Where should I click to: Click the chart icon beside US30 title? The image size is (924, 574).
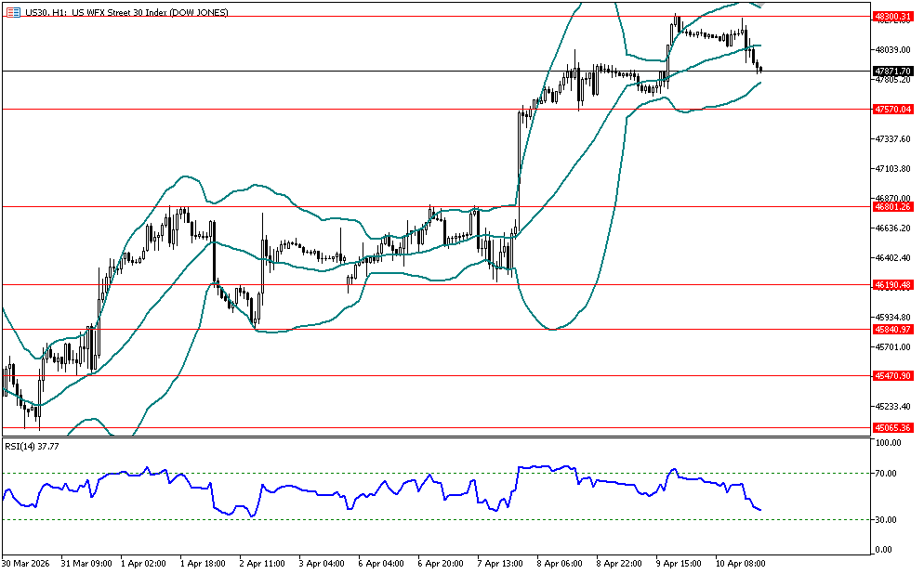[13, 12]
